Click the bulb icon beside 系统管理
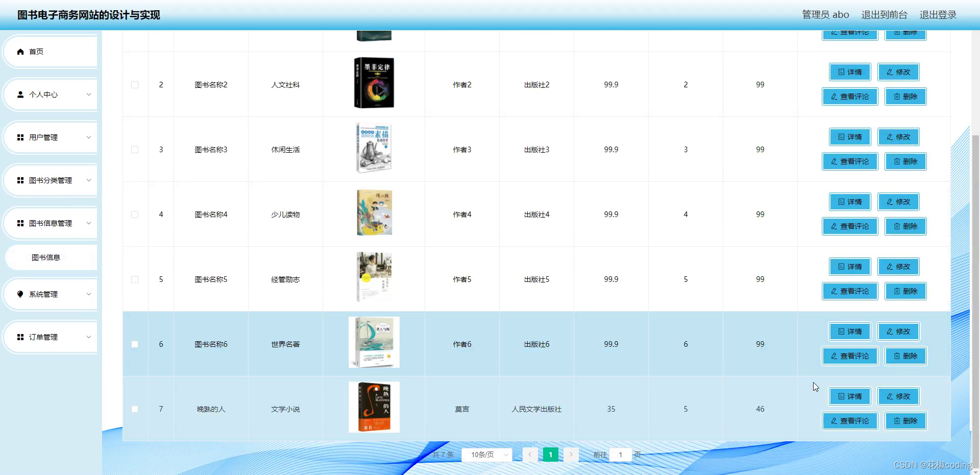980x475 pixels. pos(20,294)
